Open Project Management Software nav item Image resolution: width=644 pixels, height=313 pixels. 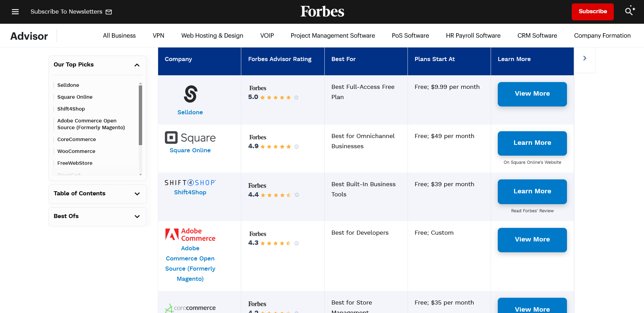click(x=333, y=36)
